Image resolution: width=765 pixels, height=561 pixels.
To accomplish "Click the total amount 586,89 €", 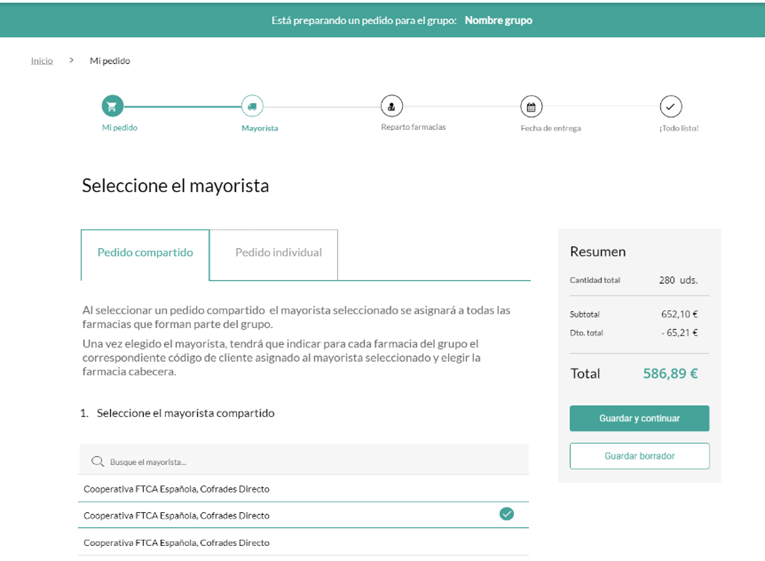I will click(x=670, y=374).
